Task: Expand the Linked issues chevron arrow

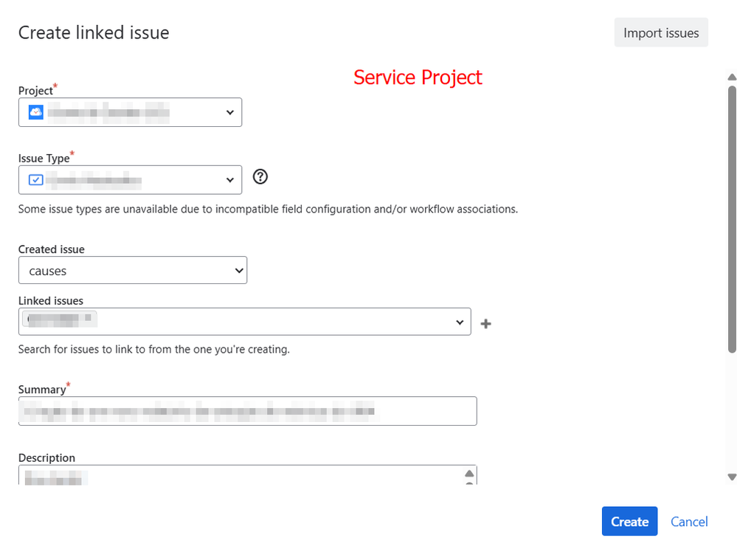Action: coord(460,322)
